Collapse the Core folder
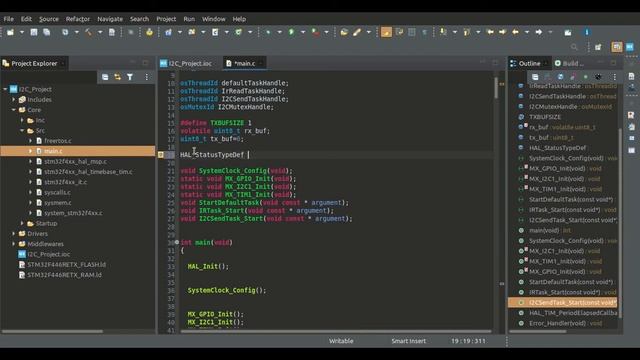Screen dimensions: 640x360 pyautogui.click(x=13, y=110)
